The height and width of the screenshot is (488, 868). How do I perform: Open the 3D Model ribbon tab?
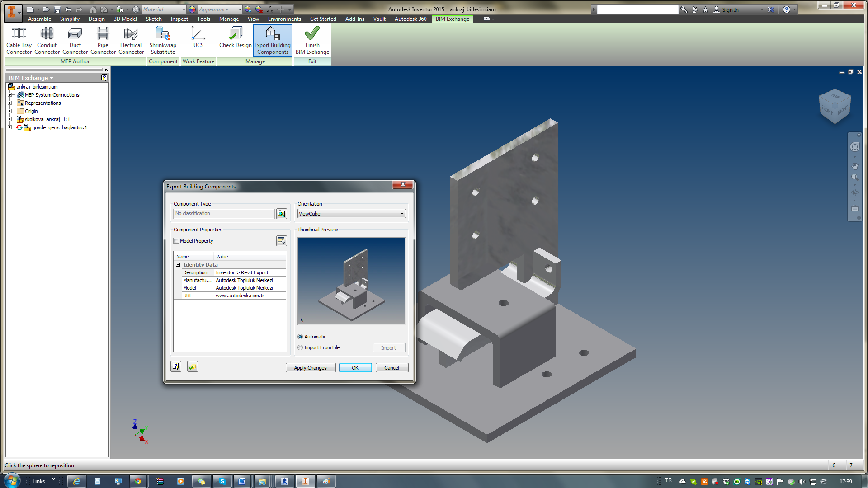(125, 19)
